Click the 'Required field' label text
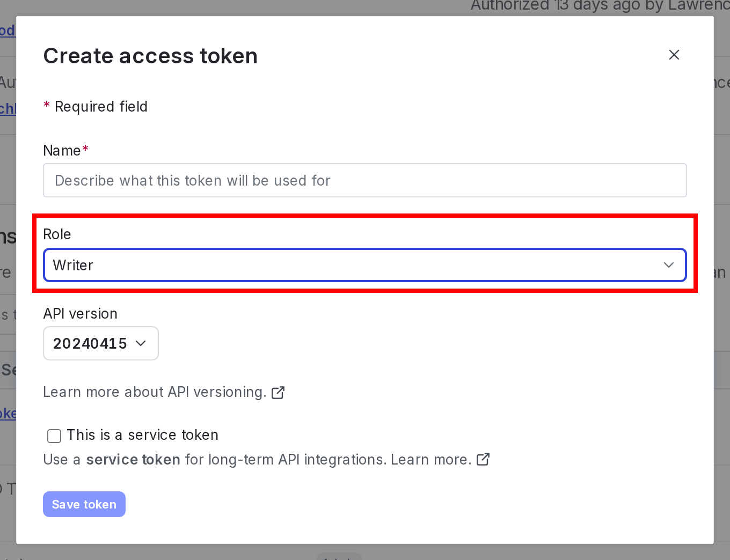The width and height of the screenshot is (730, 560). coord(101,106)
